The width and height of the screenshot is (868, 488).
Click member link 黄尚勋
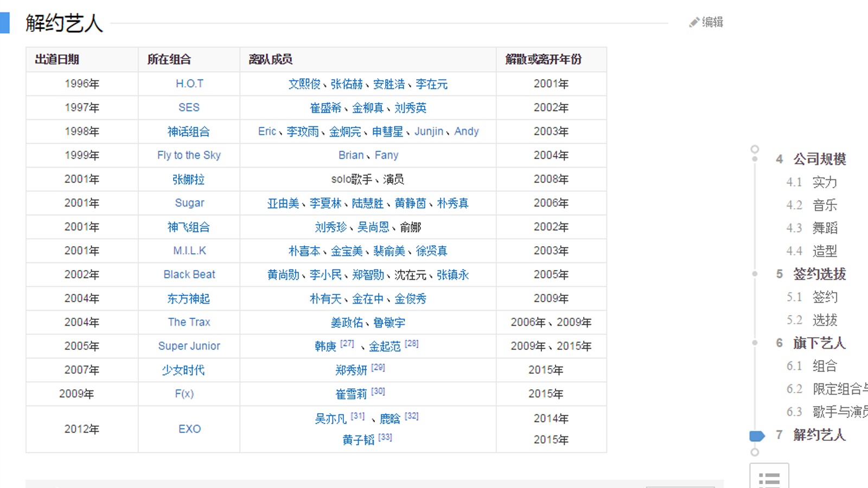pyautogui.click(x=283, y=275)
